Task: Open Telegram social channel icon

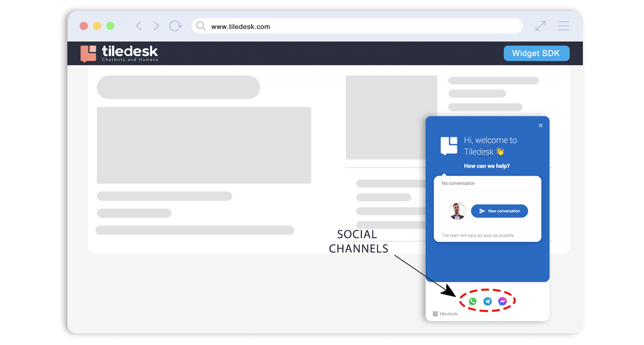Action: click(487, 301)
